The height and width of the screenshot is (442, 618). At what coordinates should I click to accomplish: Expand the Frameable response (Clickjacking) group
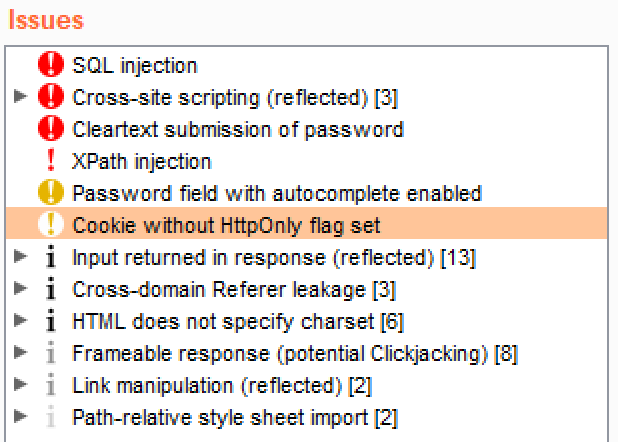[x=21, y=354]
